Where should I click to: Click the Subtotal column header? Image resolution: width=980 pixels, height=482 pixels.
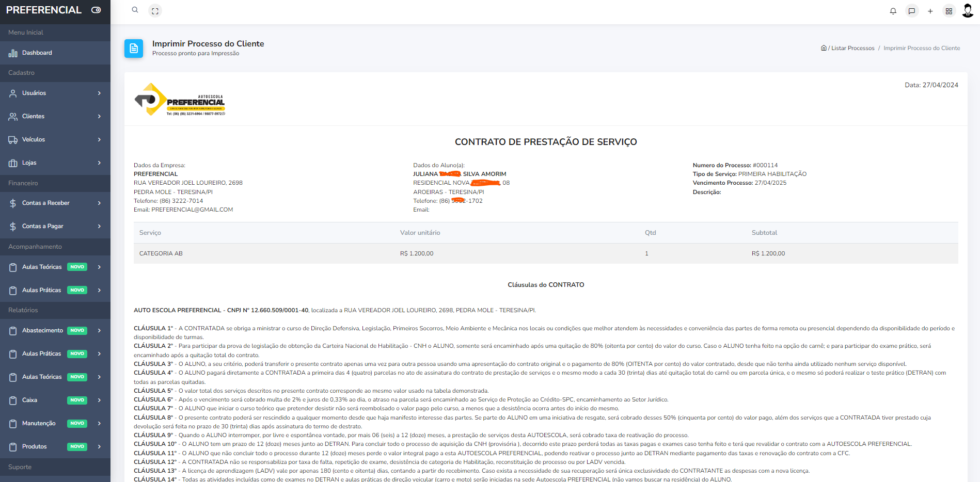[764, 233]
